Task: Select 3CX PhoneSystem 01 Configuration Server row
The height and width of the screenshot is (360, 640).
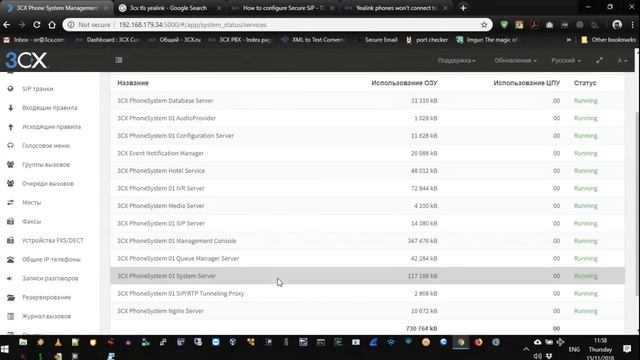Action: 367,136
